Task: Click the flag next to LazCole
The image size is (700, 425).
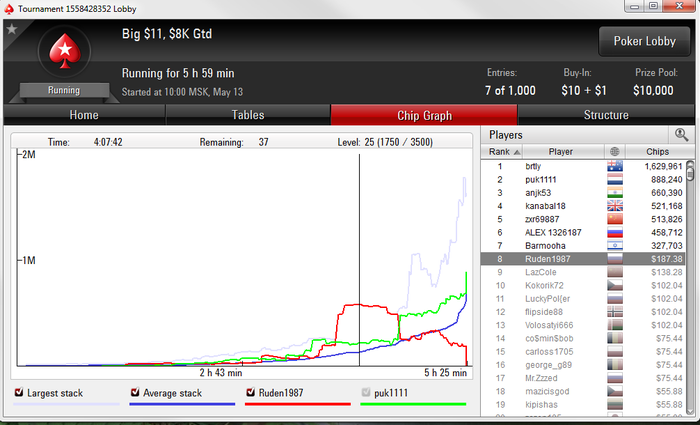Action: [x=615, y=272]
